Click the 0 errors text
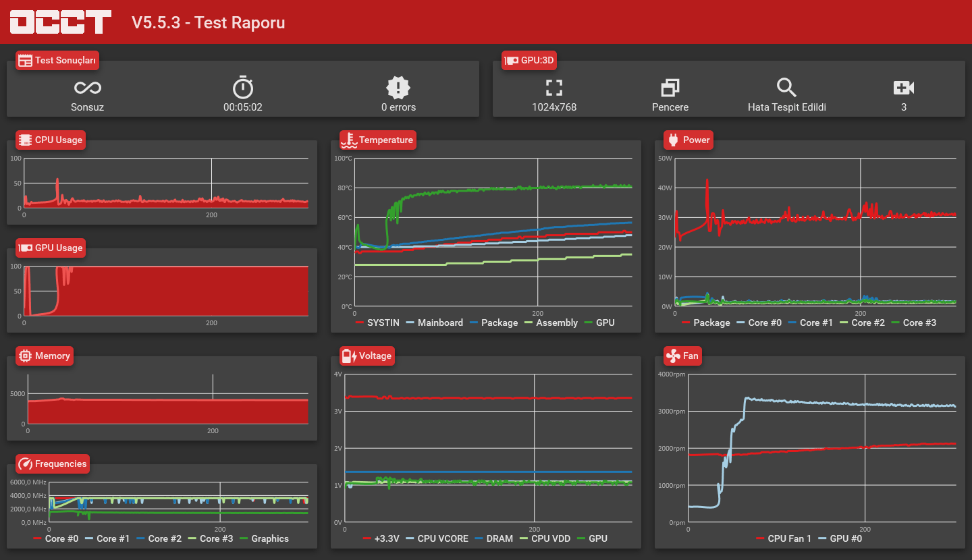 [x=398, y=107]
